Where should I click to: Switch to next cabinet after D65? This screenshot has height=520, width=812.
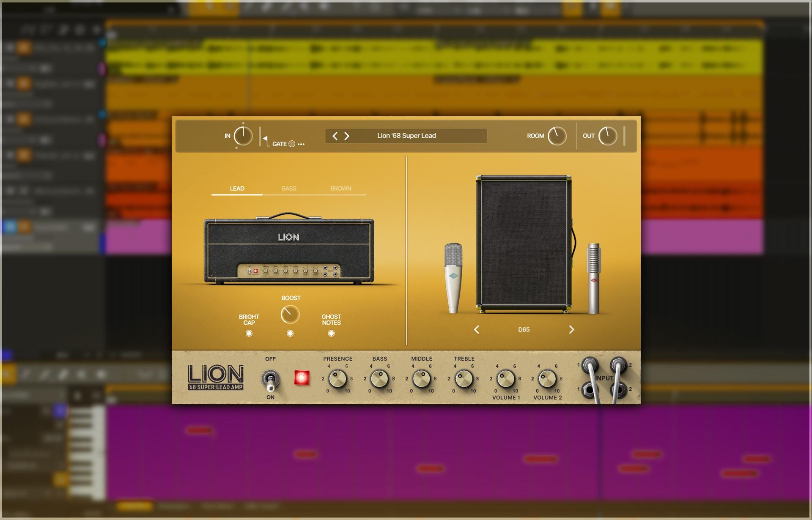[571, 329]
